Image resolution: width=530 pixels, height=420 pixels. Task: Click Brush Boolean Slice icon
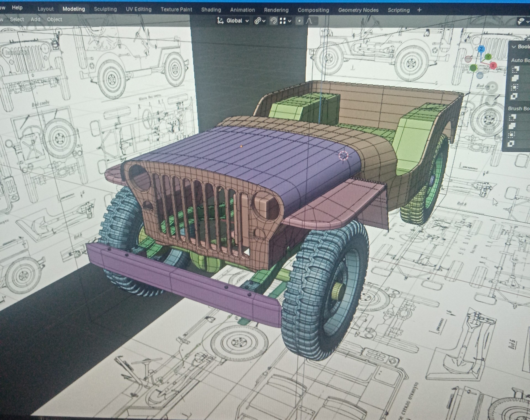(x=511, y=144)
